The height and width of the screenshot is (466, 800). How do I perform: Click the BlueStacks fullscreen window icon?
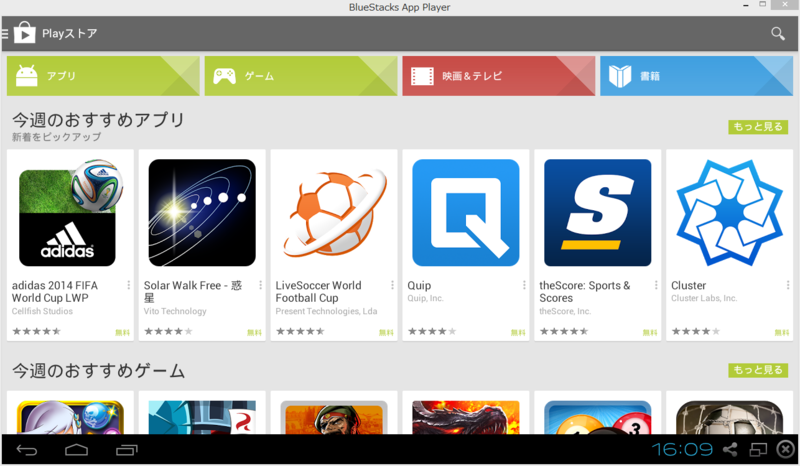758,450
